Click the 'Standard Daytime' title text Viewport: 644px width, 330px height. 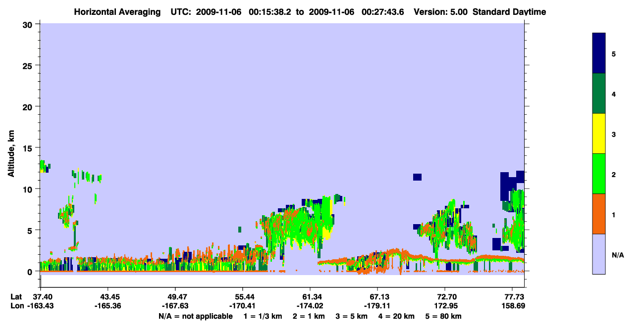pos(510,12)
